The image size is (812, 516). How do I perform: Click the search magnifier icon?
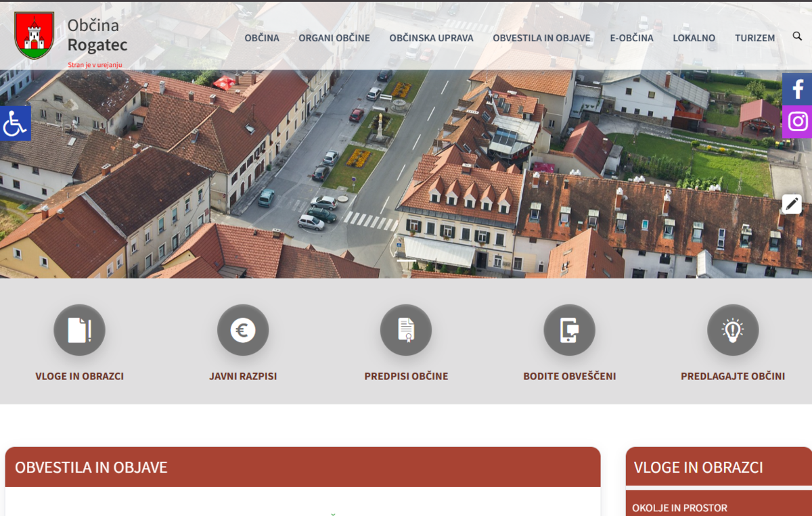click(x=797, y=35)
